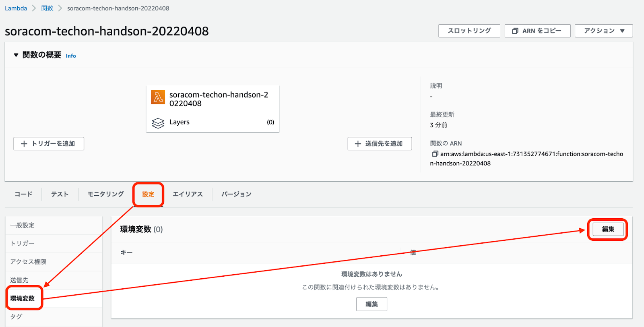Click the 編集 button below empty message

[x=372, y=304]
